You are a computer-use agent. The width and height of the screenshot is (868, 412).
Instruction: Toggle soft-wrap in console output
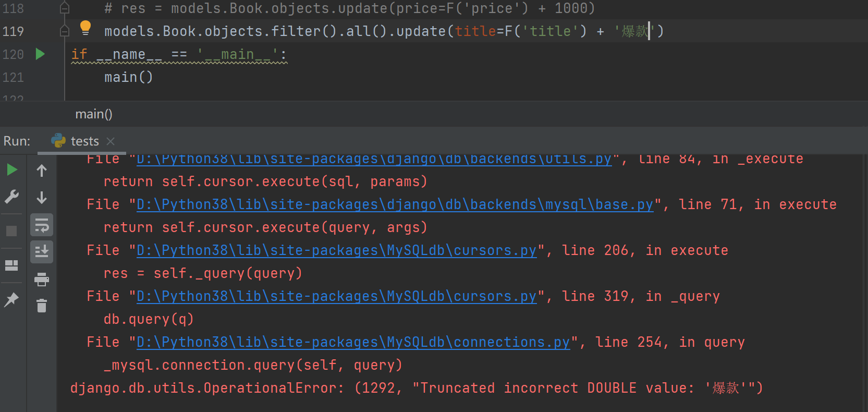click(x=42, y=226)
